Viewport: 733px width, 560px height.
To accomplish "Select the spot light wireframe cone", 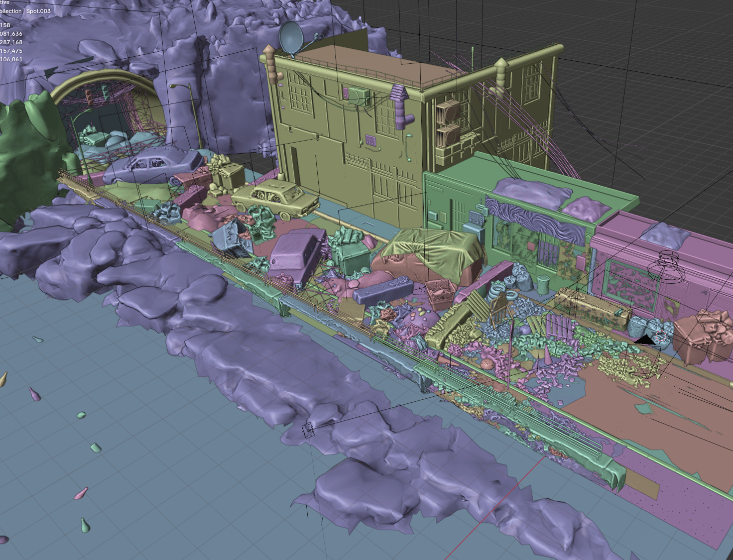I will (667, 266).
